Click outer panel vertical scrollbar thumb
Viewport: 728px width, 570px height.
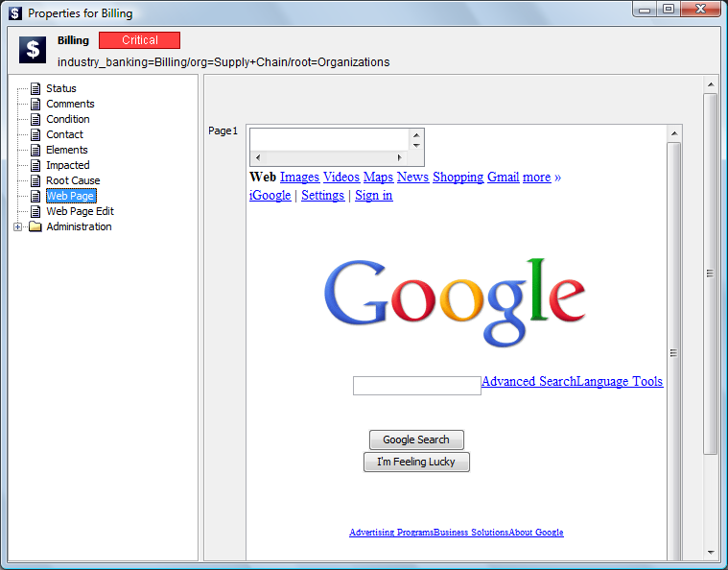pyautogui.click(x=711, y=273)
